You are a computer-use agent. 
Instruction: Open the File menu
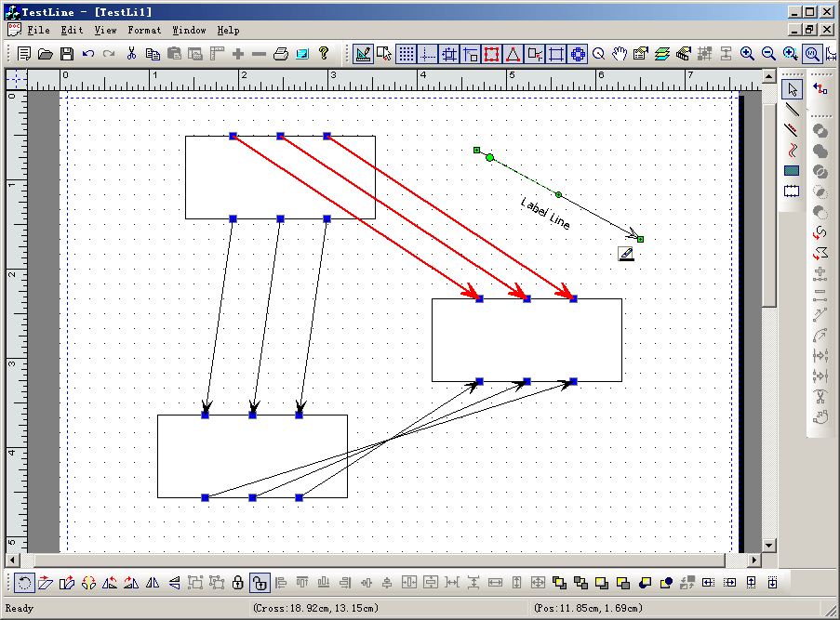pyautogui.click(x=38, y=30)
